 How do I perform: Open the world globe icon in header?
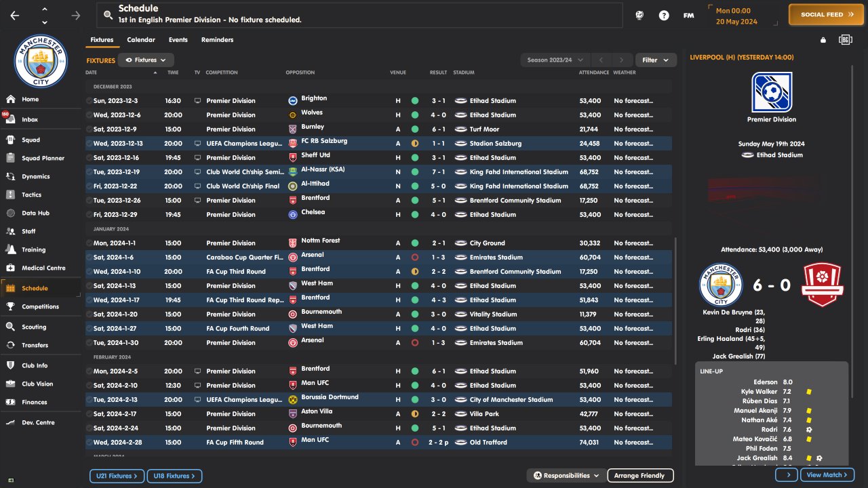[639, 15]
